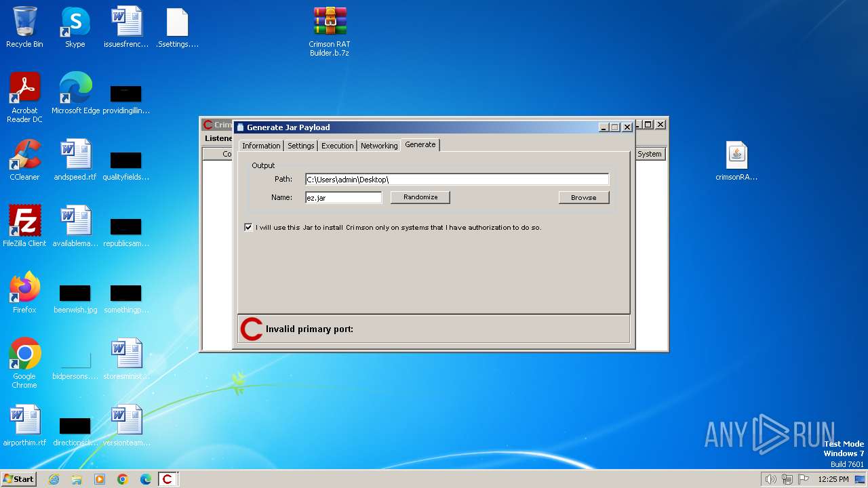Open the Networking tab
The image size is (868, 488).
coord(379,146)
